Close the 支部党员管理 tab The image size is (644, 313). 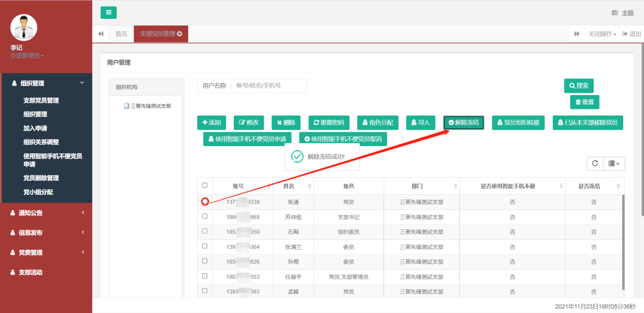(179, 34)
